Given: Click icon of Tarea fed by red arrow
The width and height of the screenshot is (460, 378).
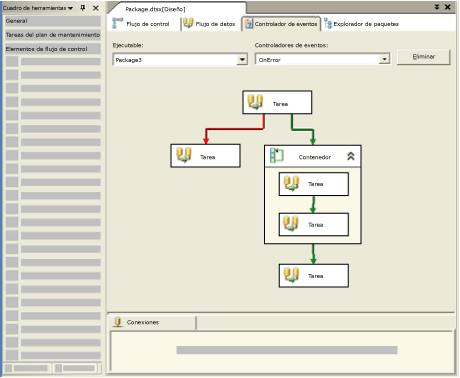Looking at the screenshot, I should click(x=184, y=155).
